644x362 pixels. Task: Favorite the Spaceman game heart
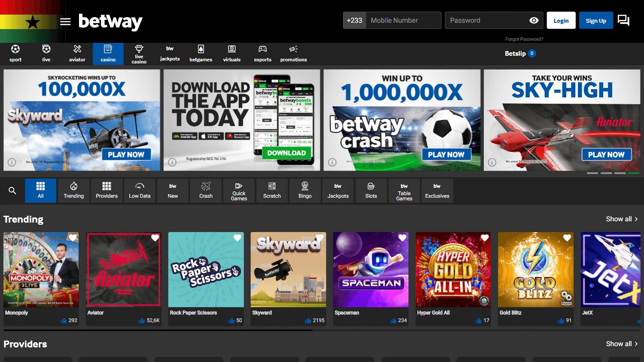402,238
